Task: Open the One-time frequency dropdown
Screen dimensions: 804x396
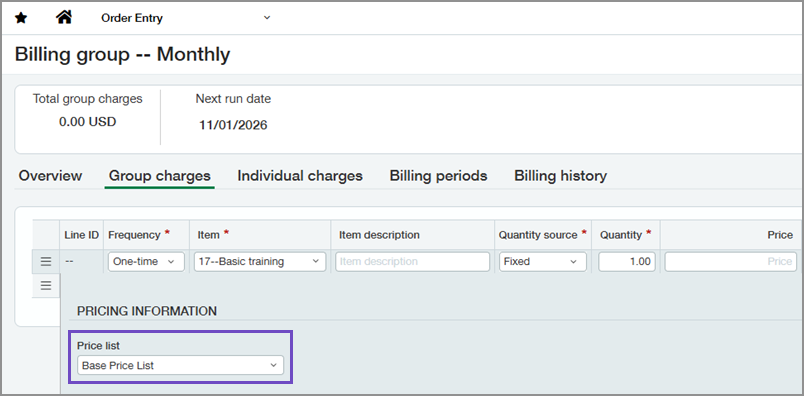Action: tap(146, 262)
